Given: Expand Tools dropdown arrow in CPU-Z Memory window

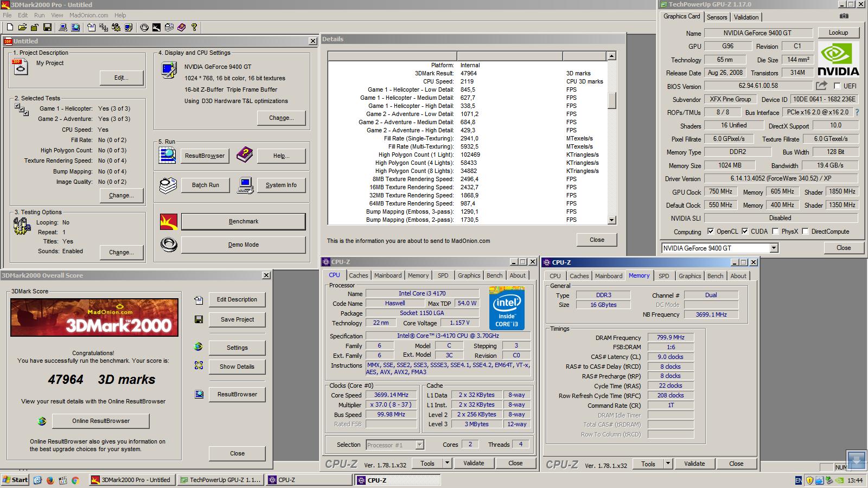Looking at the screenshot, I should (668, 464).
